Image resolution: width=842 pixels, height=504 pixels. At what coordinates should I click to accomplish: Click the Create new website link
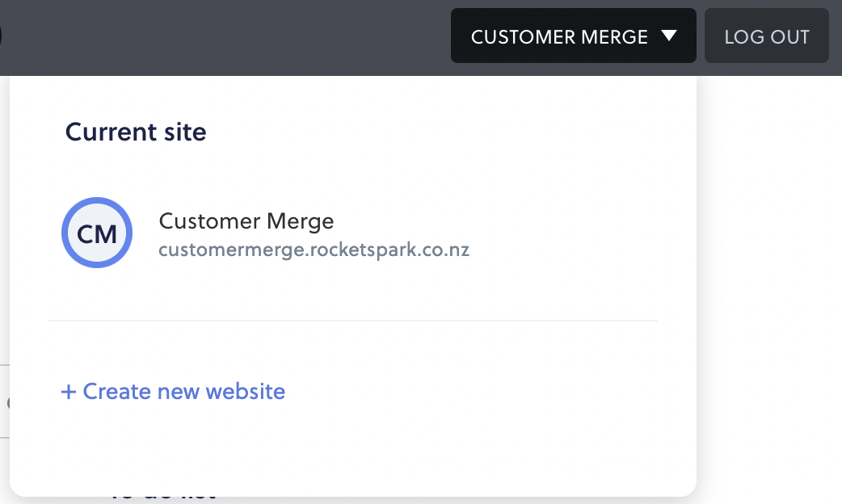pyautogui.click(x=173, y=392)
